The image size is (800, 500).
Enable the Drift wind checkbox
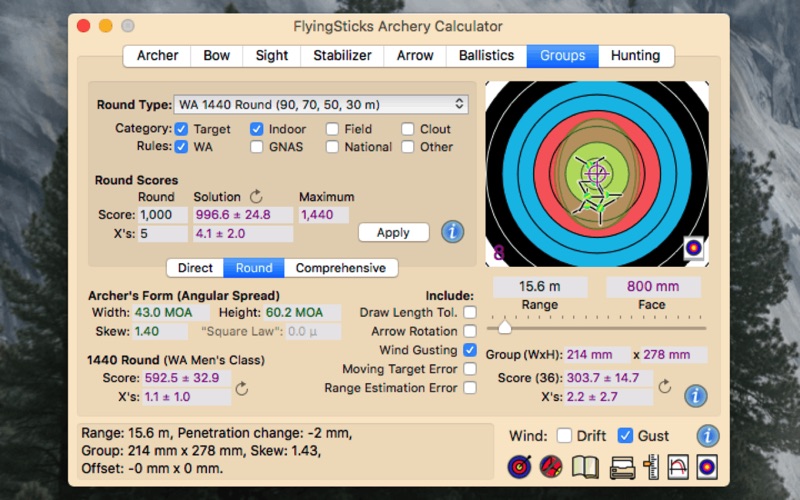564,436
